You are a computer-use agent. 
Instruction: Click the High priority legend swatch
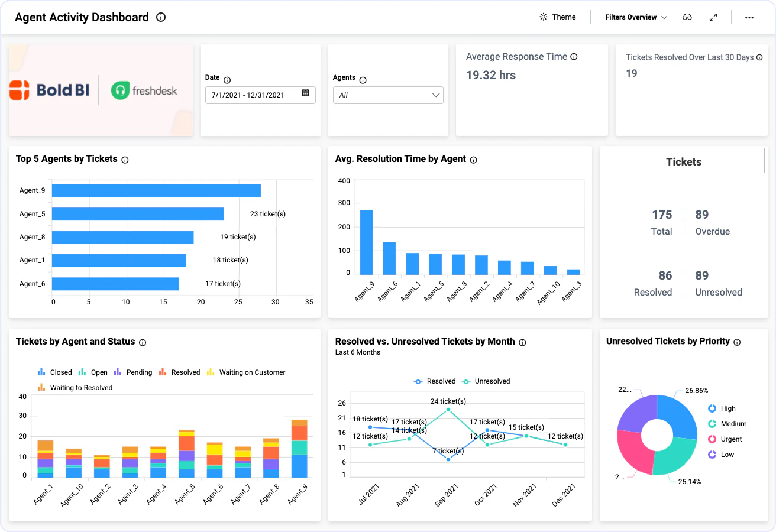point(712,408)
